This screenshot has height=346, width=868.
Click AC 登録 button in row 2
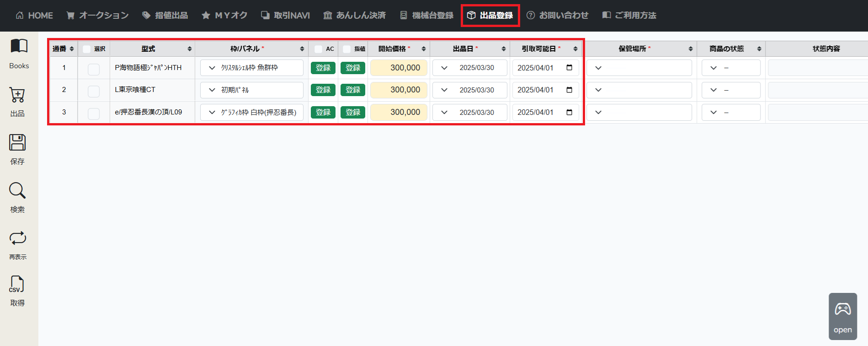click(x=323, y=90)
